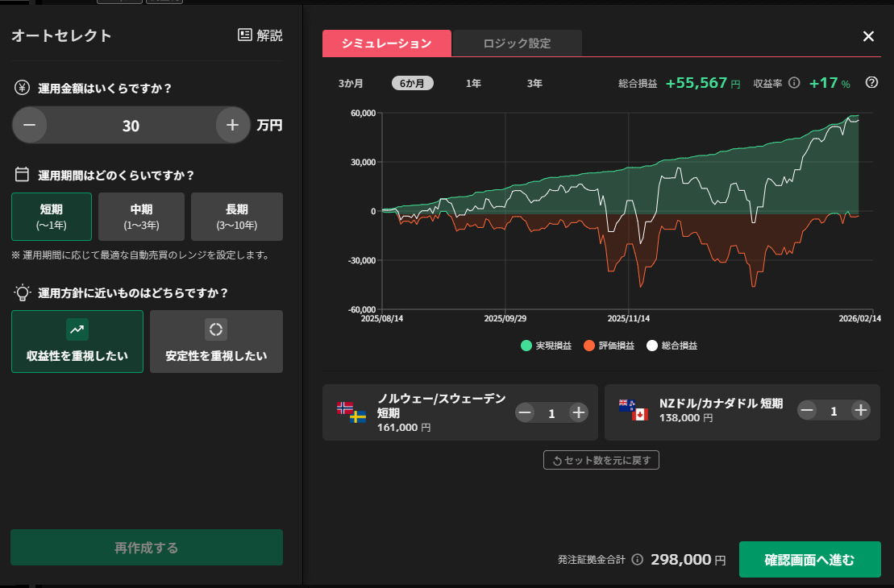Increase NZドル/カナダドル set count
The image size is (894, 588).
pos(860,410)
